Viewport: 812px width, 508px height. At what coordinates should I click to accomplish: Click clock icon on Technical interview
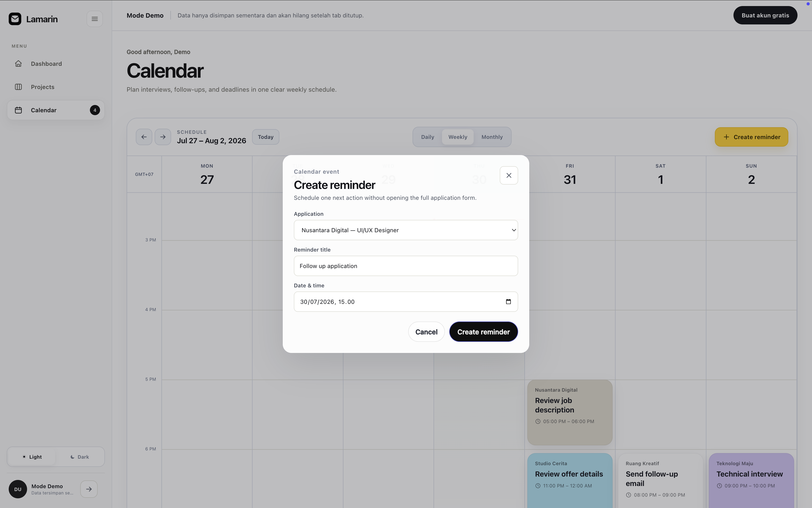[x=719, y=486]
